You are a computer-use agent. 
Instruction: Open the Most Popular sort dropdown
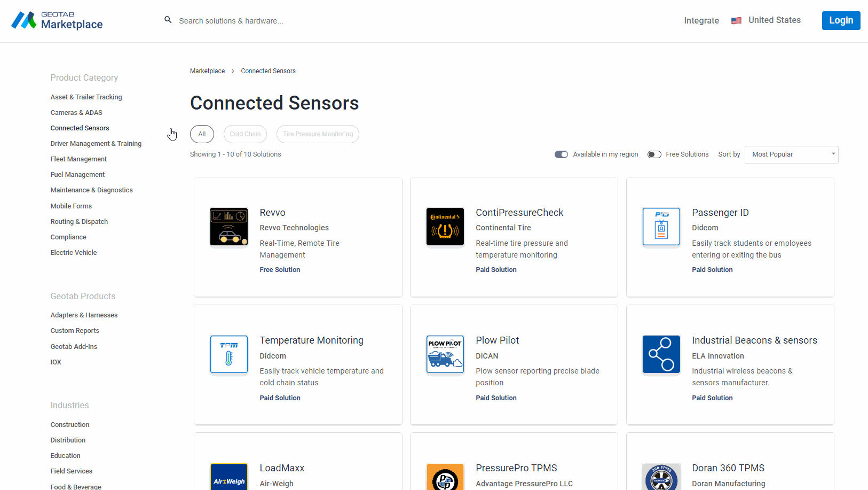point(791,154)
